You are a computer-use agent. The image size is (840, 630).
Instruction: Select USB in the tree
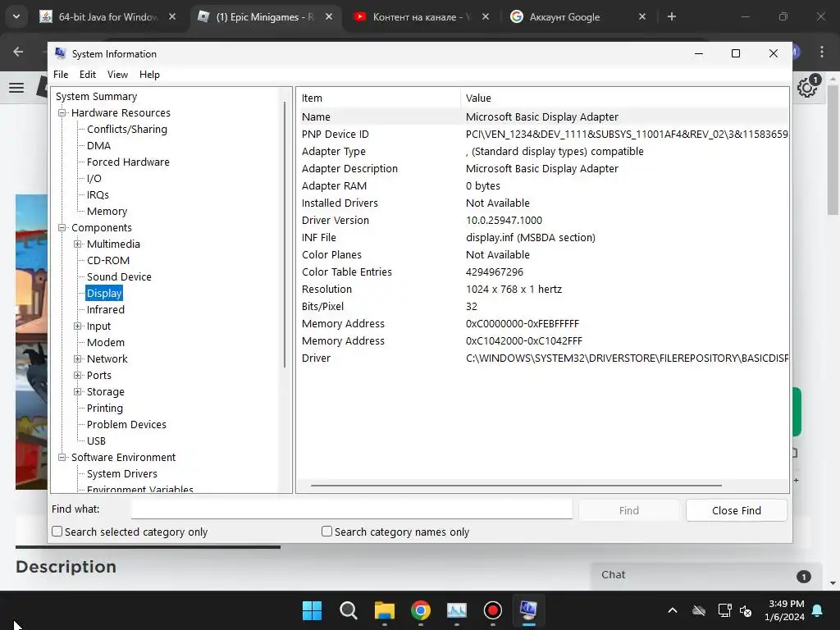point(97,441)
